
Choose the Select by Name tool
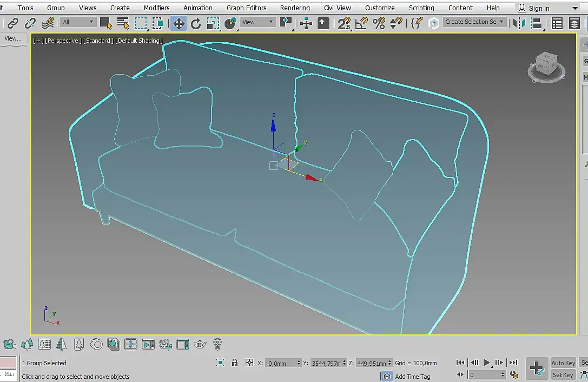pyautogui.click(x=123, y=23)
